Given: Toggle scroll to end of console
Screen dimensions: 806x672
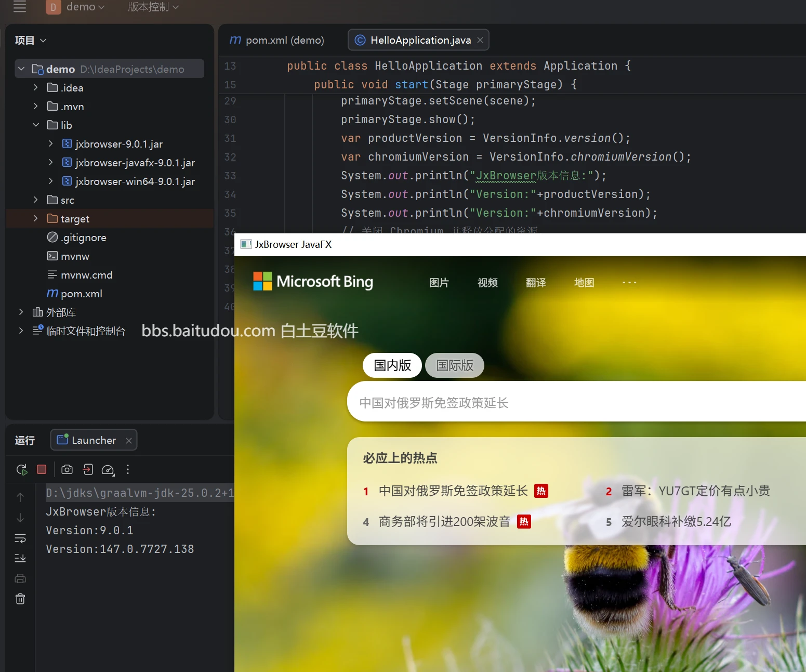Looking at the screenshot, I should pos(20,558).
